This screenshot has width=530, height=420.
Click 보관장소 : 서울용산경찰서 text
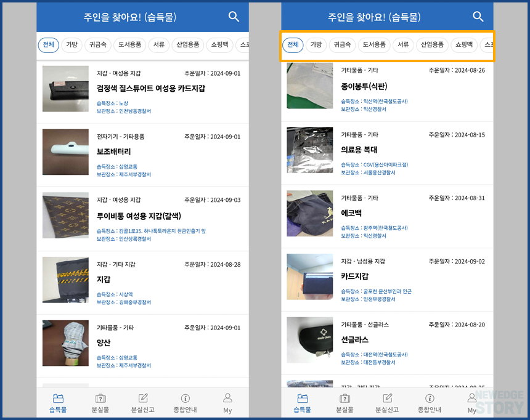(368, 172)
